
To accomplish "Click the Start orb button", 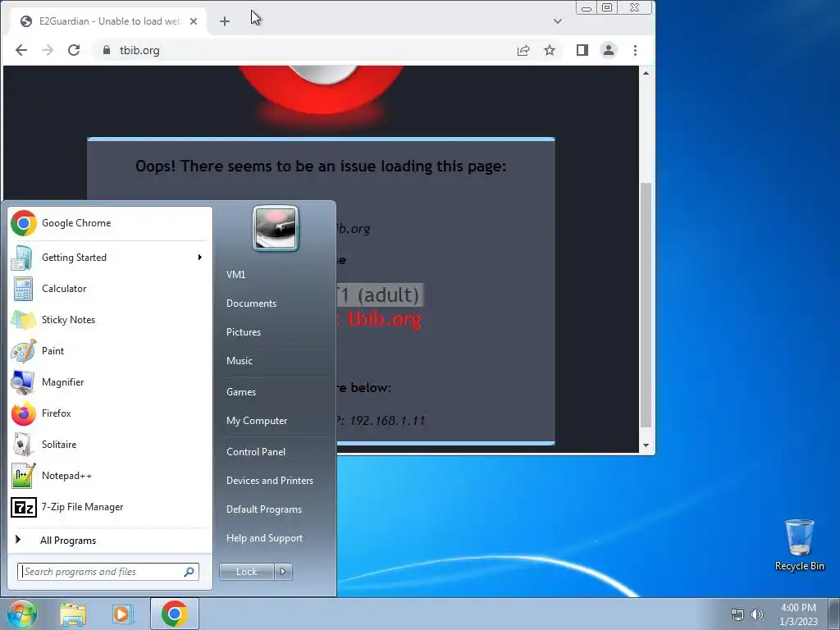I will 21,614.
